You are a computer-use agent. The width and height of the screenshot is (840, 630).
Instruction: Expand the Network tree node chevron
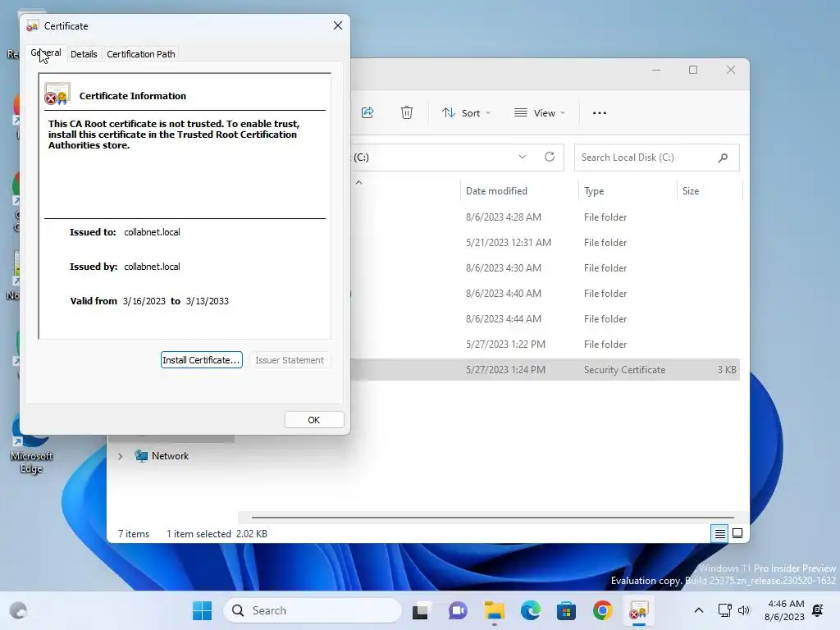tap(120, 456)
